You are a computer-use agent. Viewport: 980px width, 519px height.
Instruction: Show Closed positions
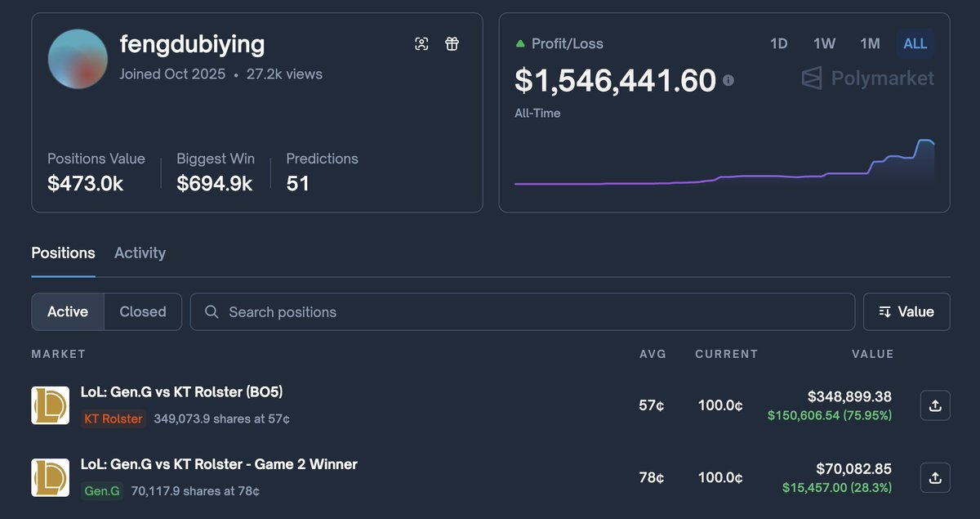143,311
